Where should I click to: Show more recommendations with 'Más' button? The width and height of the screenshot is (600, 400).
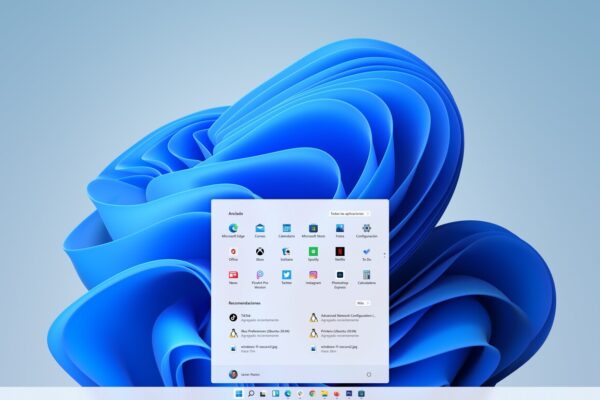[x=362, y=303]
